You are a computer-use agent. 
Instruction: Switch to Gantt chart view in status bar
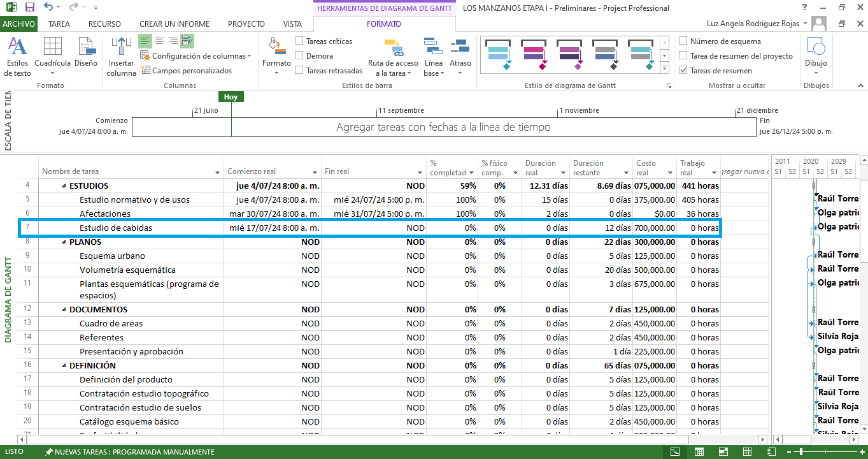pos(675,452)
